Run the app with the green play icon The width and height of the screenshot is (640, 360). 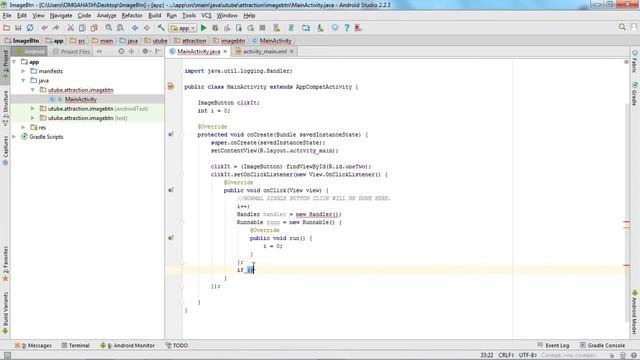pyautogui.click(x=204, y=28)
